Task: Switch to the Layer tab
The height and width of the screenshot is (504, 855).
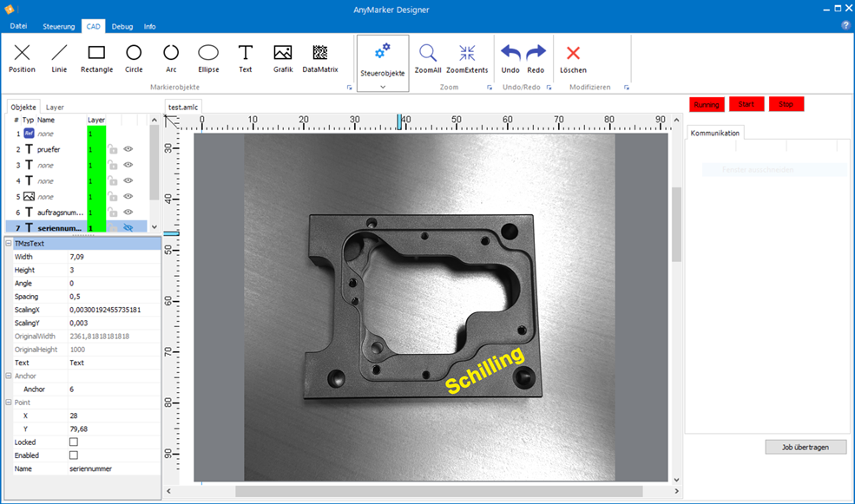Action: click(x=55, y=108)
